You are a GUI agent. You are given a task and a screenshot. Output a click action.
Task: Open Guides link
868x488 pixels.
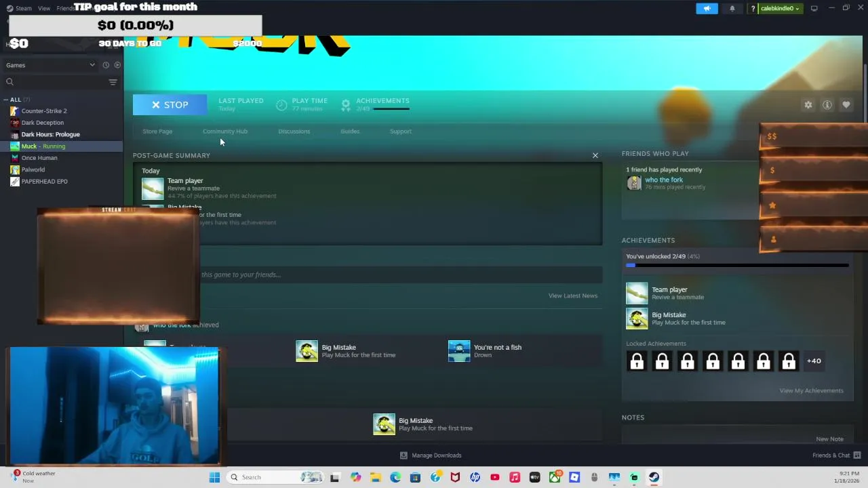click(350, 131)
